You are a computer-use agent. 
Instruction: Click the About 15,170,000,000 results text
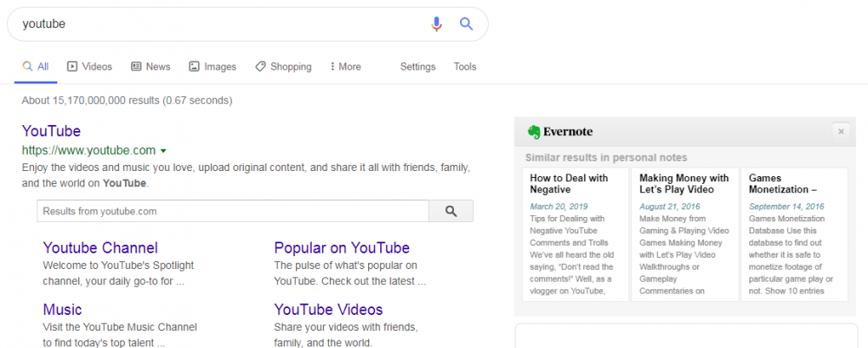127,100
